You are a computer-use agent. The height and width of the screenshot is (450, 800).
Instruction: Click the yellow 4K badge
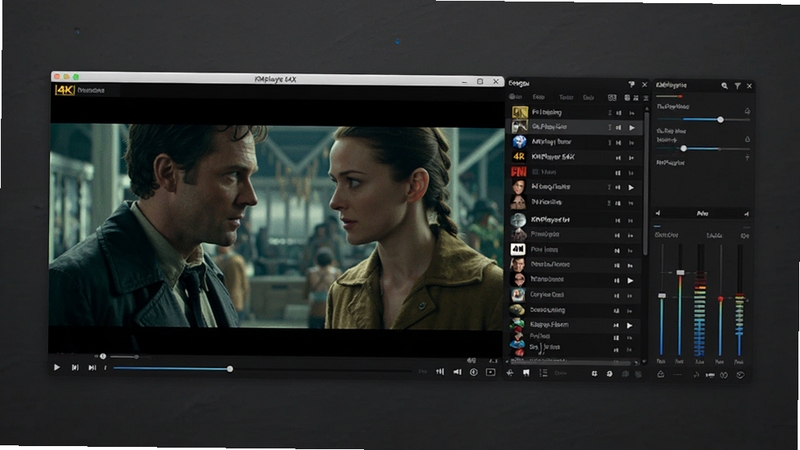tap(65, 90)
